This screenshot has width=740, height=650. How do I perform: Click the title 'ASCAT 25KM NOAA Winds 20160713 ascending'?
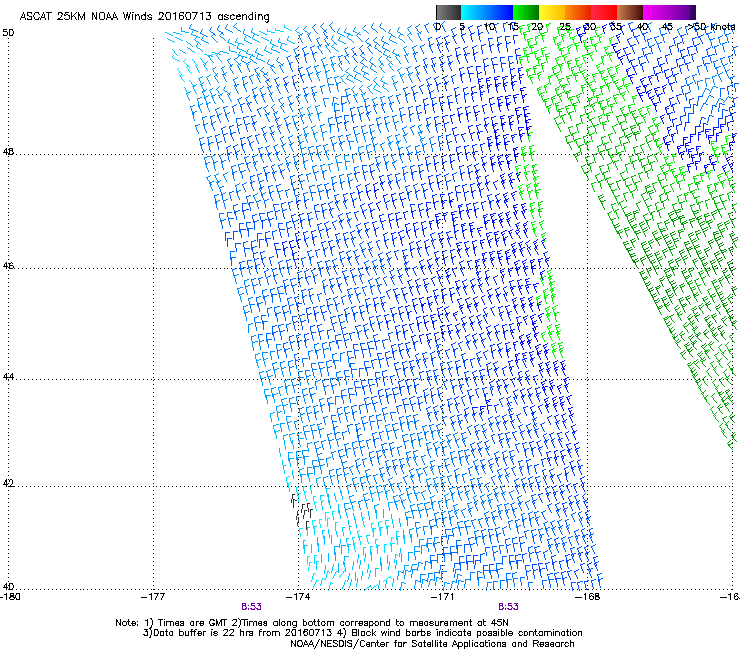coord(144,17)
